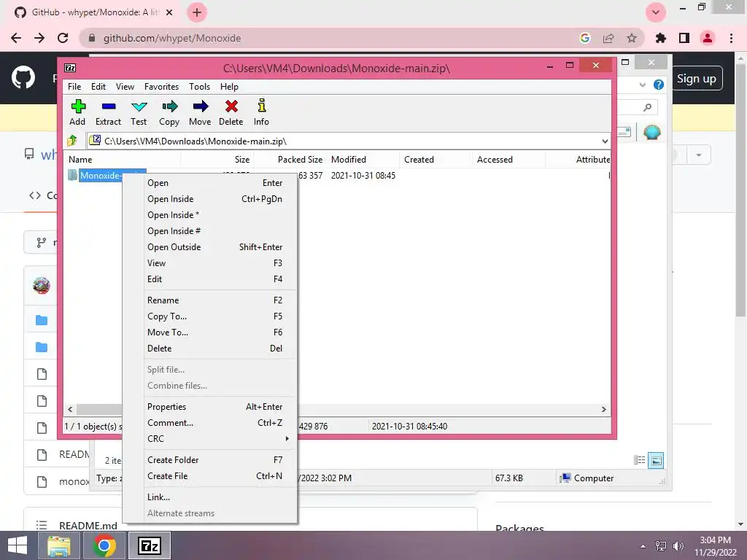Click the GitHub logo
Viewport: 747px width, 560px height.
[x=23, y=78]
